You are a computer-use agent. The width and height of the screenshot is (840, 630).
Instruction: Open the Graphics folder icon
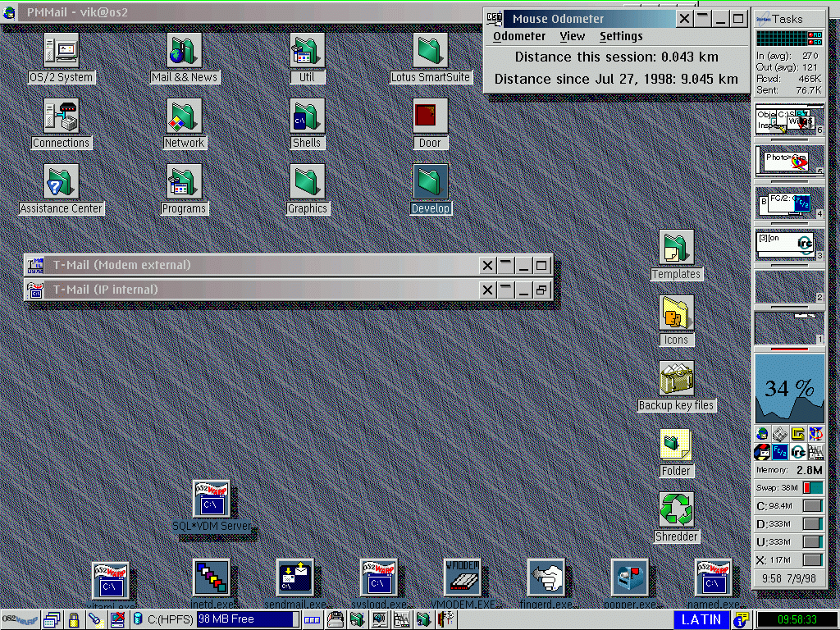[x=307, y=182]
